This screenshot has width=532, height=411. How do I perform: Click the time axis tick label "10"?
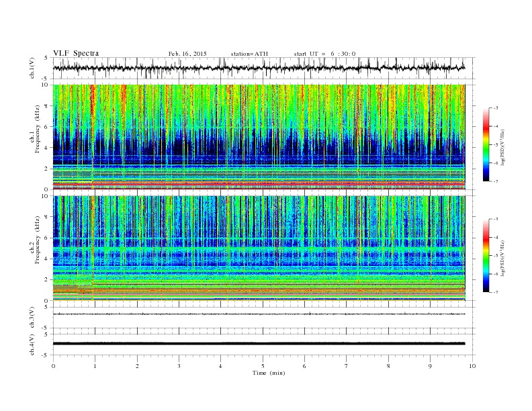click(x=472, y=366)
